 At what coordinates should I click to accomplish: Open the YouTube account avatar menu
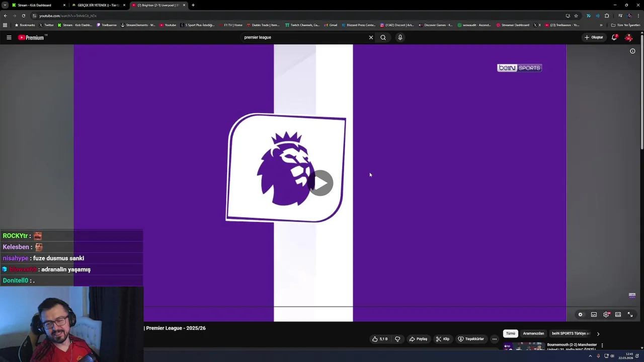(628, 37)
